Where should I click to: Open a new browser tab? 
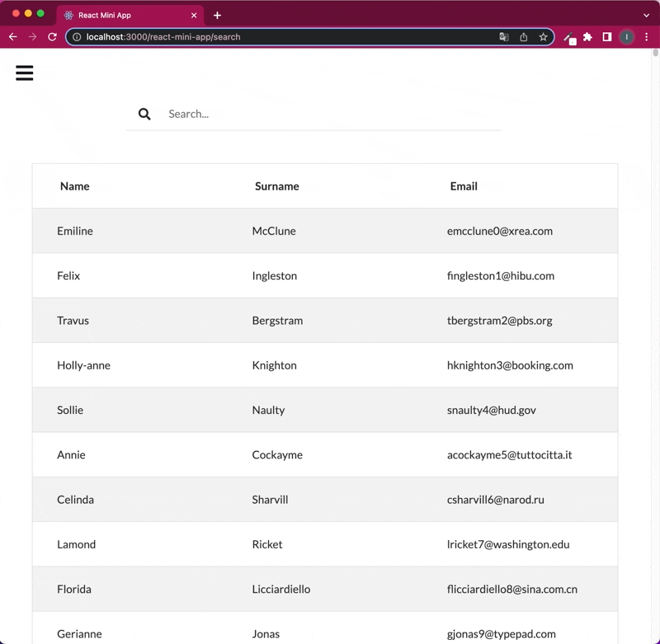click(x=217, y=14)
